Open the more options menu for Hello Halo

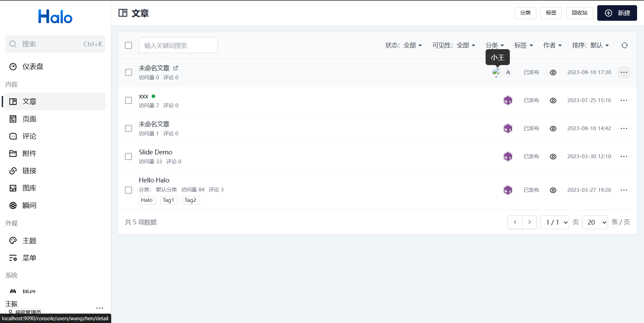(x=624, y=190)
